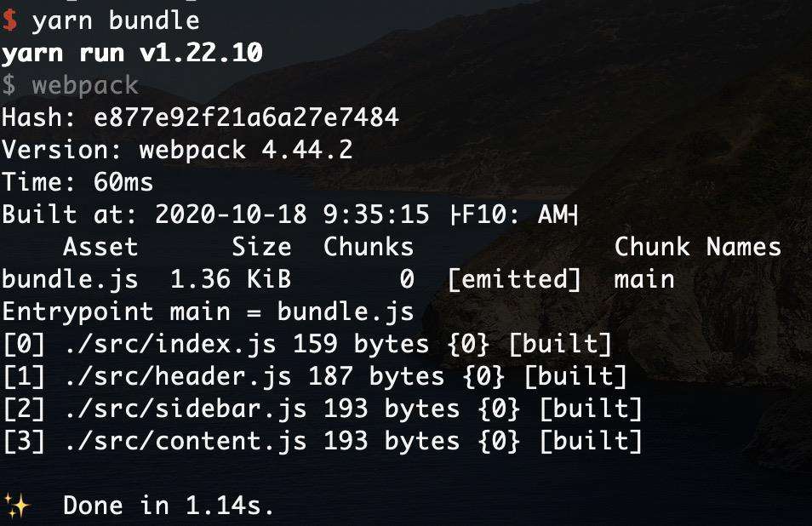The image size is (812, 526).
Task: Click the bold 'yarn run v1.22.10' line
Action: click(132, 53)
